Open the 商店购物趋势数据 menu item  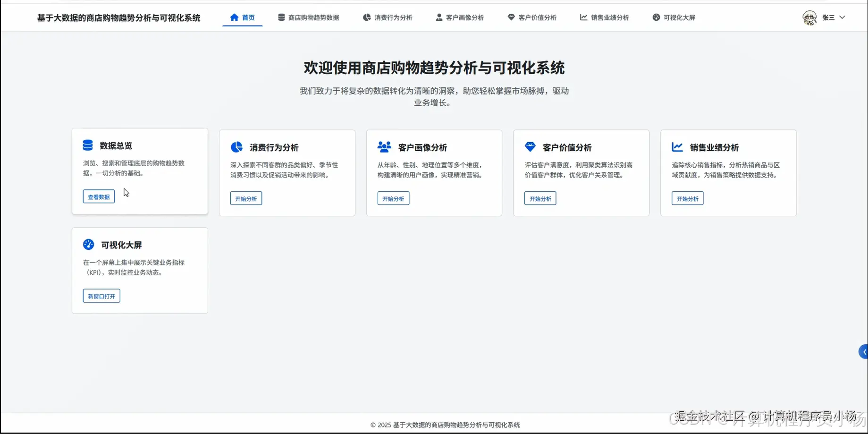tap(313, 17)
